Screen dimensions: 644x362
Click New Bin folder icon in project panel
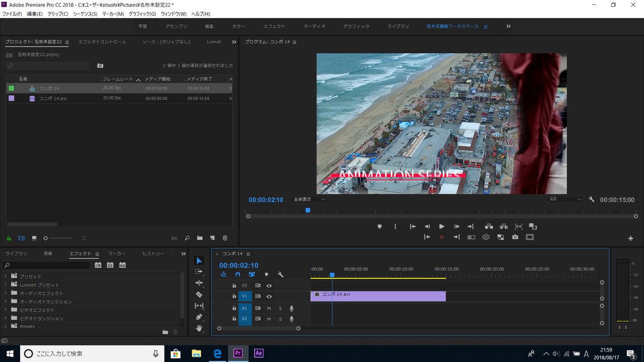coord(200,239)
